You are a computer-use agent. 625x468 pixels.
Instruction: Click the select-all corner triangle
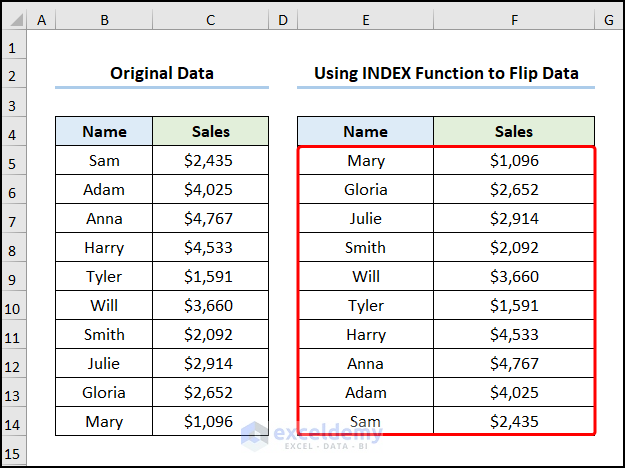12,20
